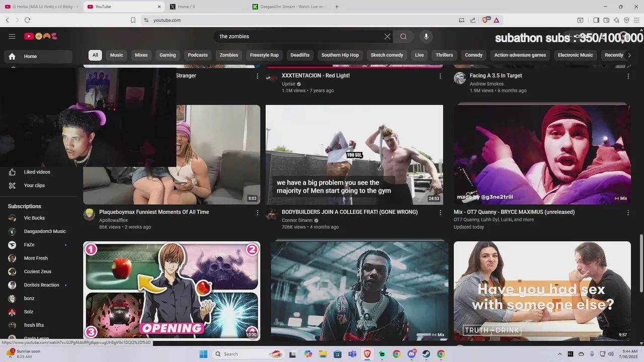Open Microsoft Teams from the taskbar
Image resolution: width=644 pixels, height=362 pixels.
352,354
